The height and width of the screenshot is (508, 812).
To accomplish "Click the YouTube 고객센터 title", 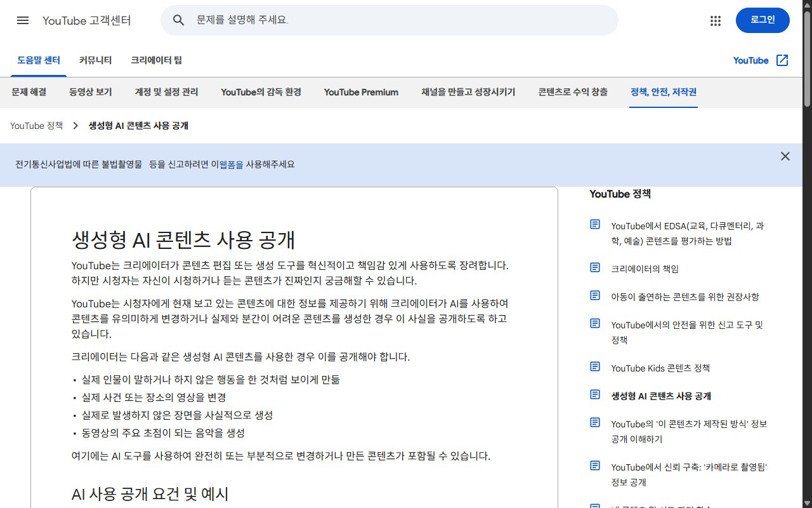I will [87, 20].
